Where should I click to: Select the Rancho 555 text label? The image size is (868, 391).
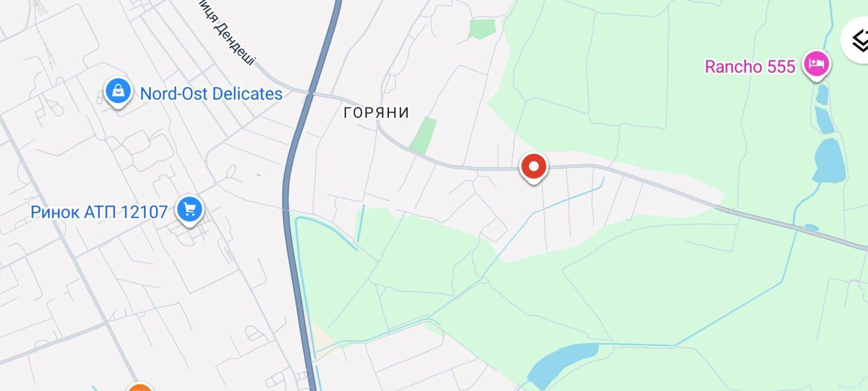click(x=750, y=66)
